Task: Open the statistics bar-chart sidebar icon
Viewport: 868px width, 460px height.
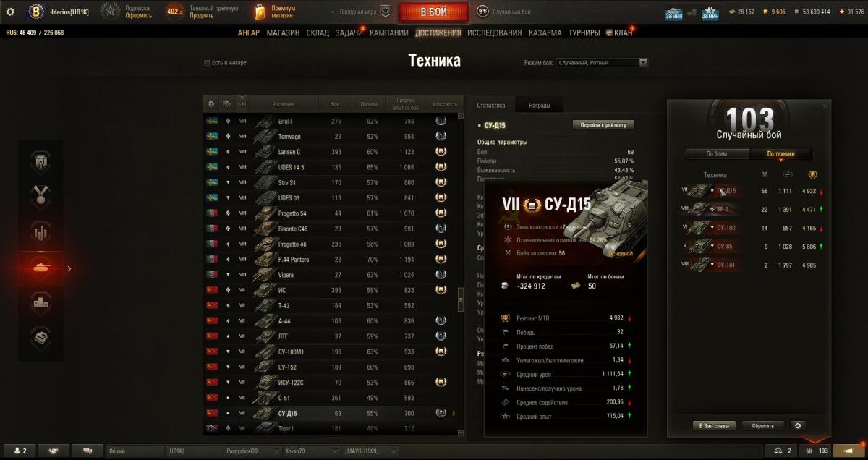Action: click(x=41, y=233)
